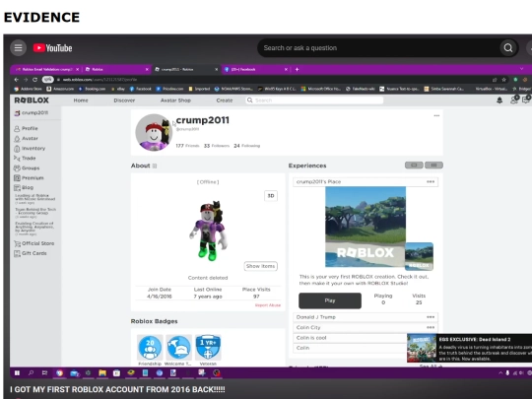Open Discover in Roblox header
532x399 pixels.
tap(124, 100)
